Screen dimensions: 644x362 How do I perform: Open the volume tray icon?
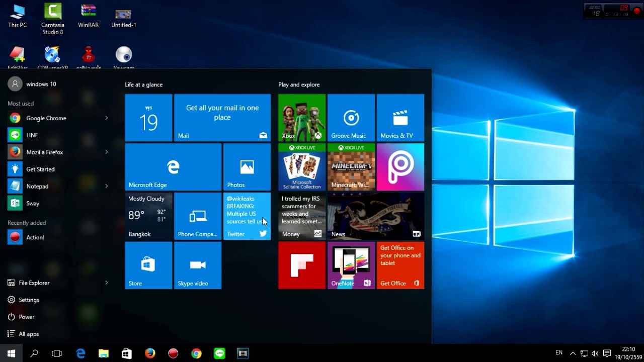point(595,353)
